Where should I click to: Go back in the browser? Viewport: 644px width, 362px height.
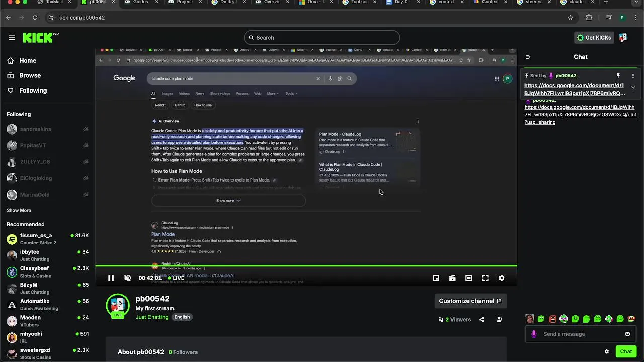tap(9, 18)
